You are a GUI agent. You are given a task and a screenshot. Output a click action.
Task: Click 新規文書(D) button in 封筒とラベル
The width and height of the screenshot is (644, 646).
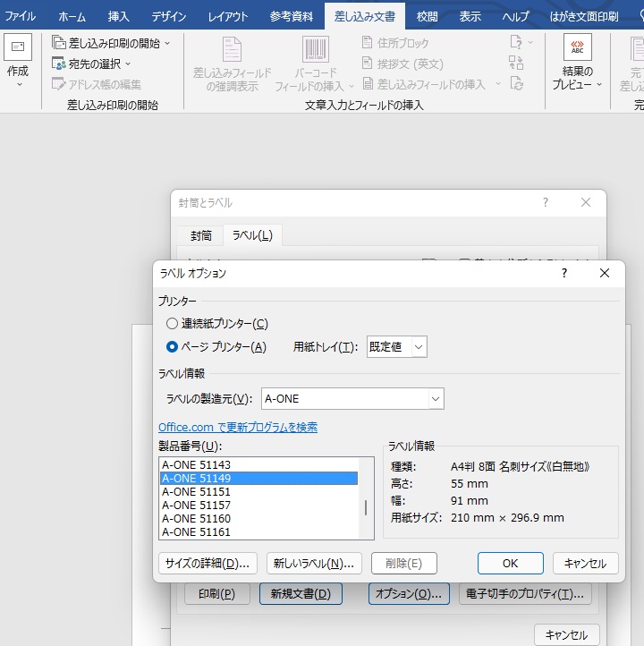click(x=301, y=594)
